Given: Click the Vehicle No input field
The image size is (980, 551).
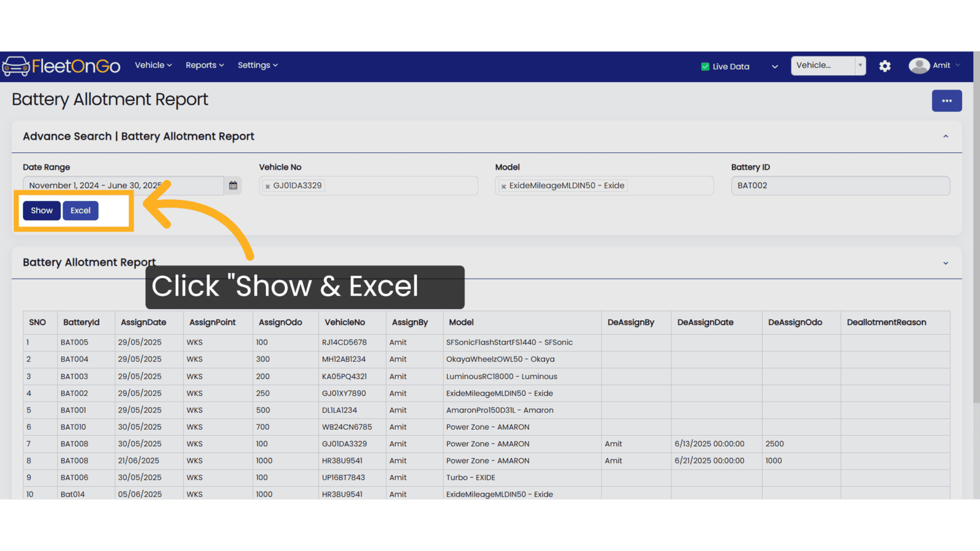Looking at the screenshot, I should click(369, 186).
